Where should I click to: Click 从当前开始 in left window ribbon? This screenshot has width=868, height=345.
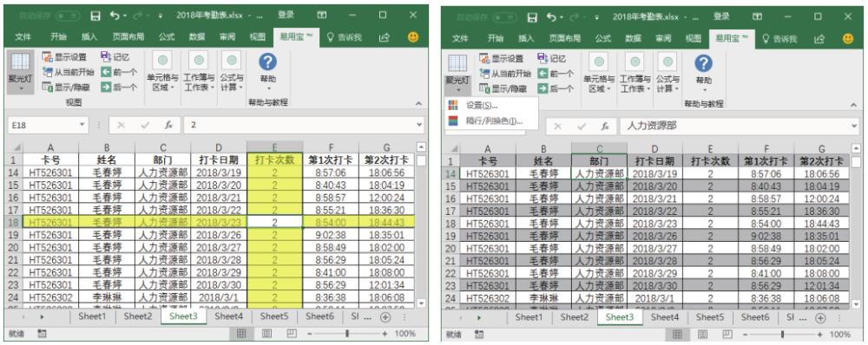68,72
